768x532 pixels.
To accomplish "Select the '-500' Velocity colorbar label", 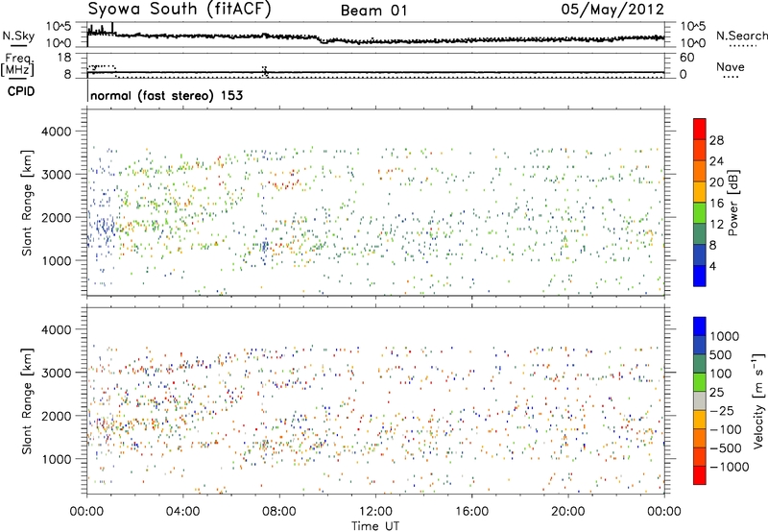I will click(726, 447).
